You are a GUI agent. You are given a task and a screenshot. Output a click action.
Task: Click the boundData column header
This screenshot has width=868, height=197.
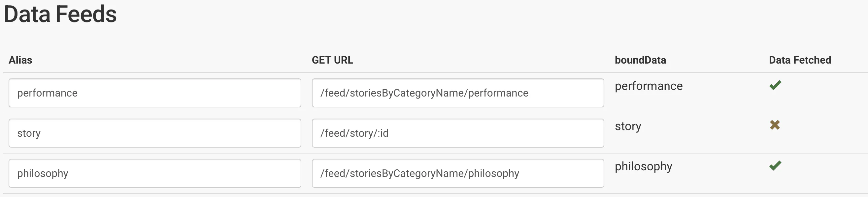click(x=640, y=60)
